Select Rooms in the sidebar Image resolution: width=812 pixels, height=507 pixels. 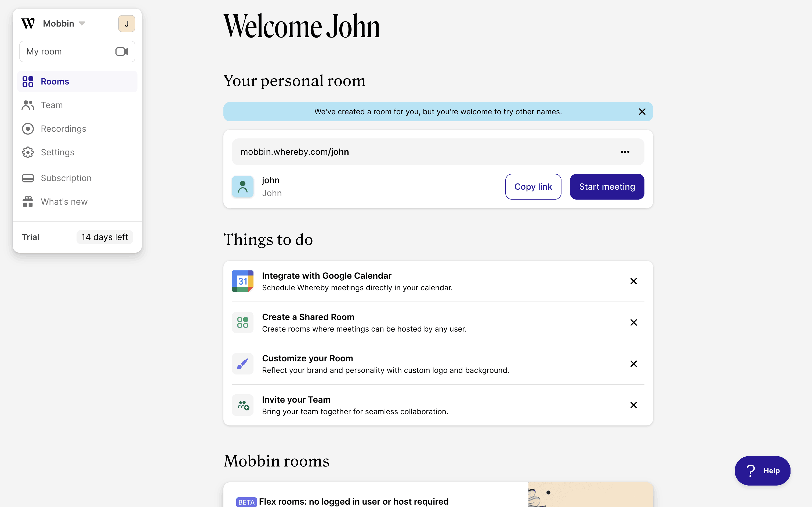click(55, 82)
